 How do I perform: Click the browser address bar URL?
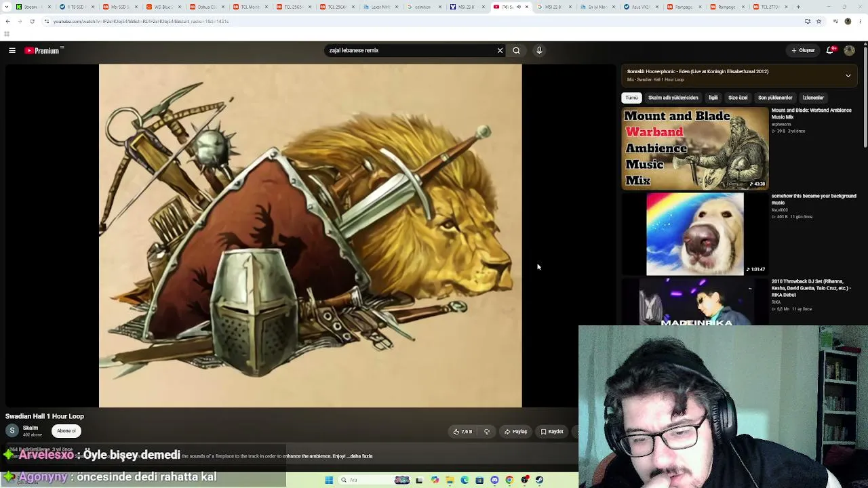(x=140, y=21)
